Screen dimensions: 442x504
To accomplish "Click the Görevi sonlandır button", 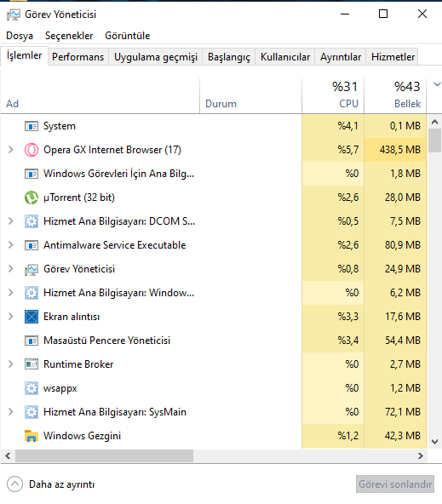I will pos(395,484).
